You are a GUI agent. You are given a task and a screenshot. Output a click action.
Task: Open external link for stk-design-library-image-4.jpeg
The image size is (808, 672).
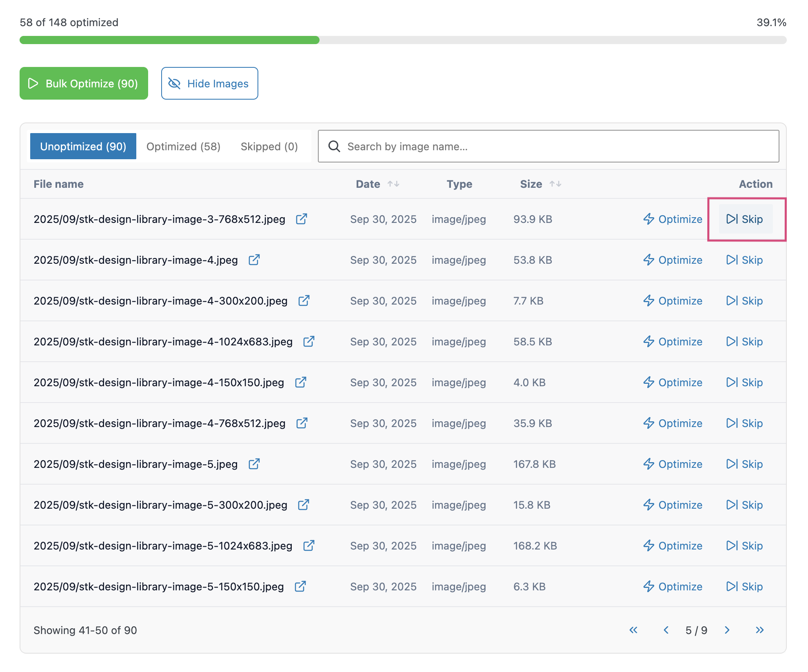pos(254,260)
